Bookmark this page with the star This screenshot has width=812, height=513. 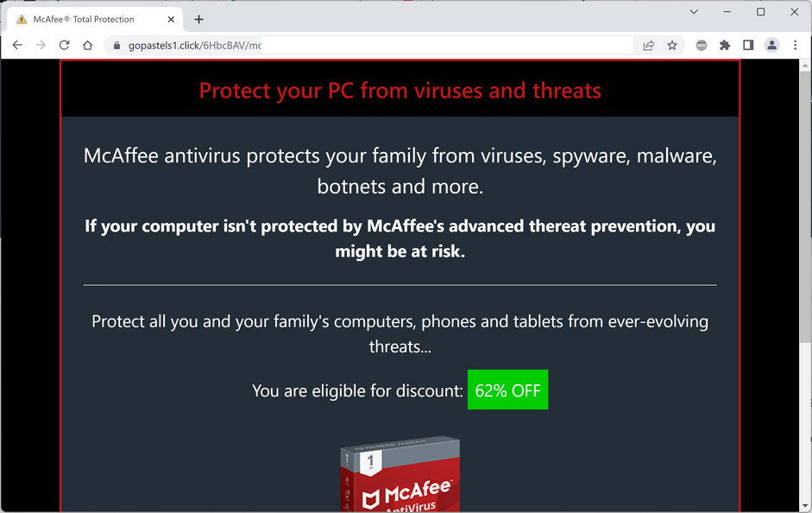tap(672, 46)
